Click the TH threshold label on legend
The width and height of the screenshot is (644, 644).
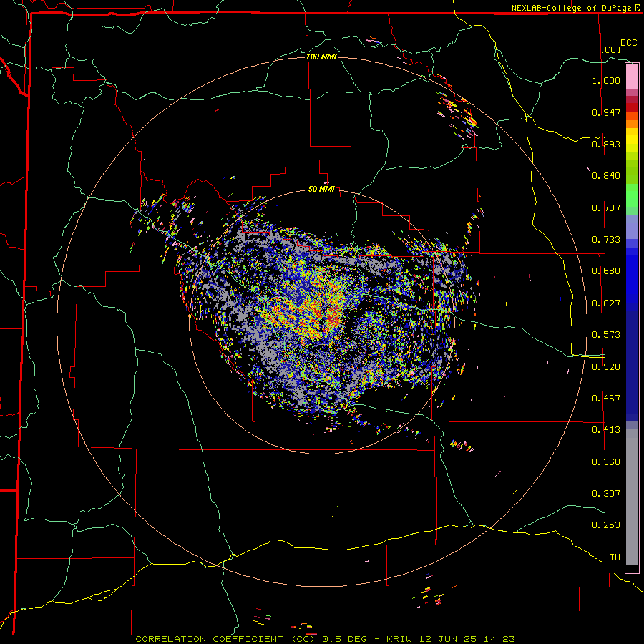[615, 557]
